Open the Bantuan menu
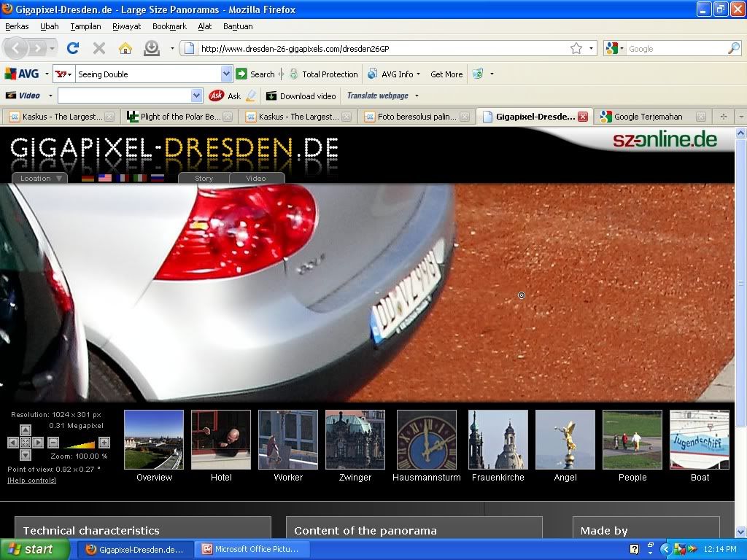Viewport: 747px width, 560px height. pyautogui.click(x=238, y=26)
